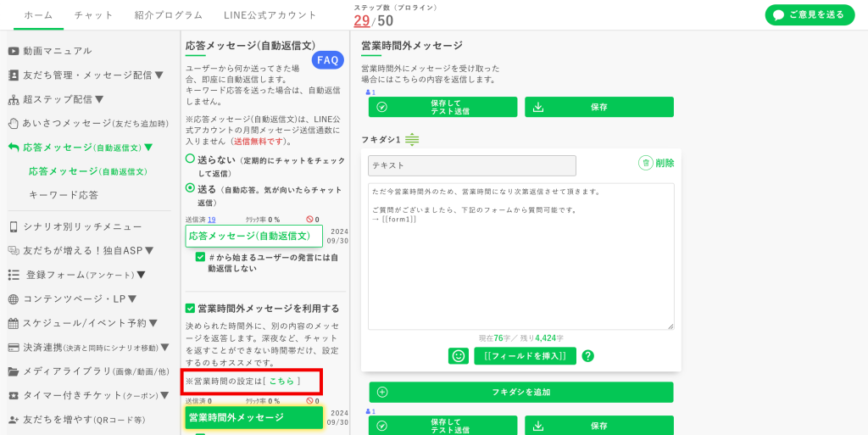Toggle the #から始まる発言 no-reply checkbox
This screenshot has height=435, width=868.
[x=200, y=257]
